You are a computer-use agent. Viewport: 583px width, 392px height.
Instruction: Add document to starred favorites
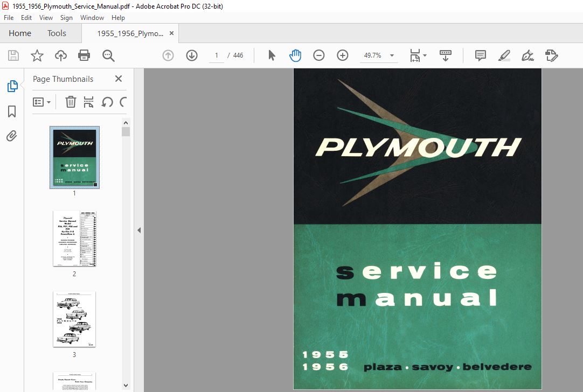click(37, 56)
